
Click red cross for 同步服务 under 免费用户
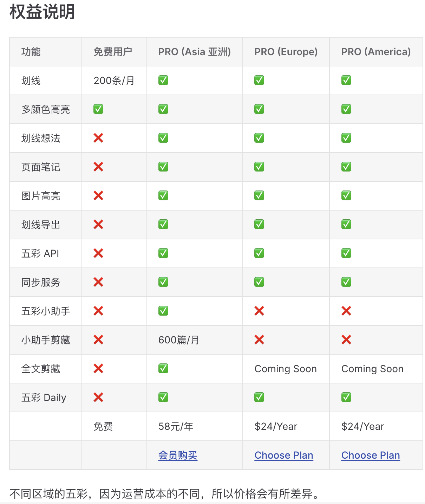coord(98,282)
